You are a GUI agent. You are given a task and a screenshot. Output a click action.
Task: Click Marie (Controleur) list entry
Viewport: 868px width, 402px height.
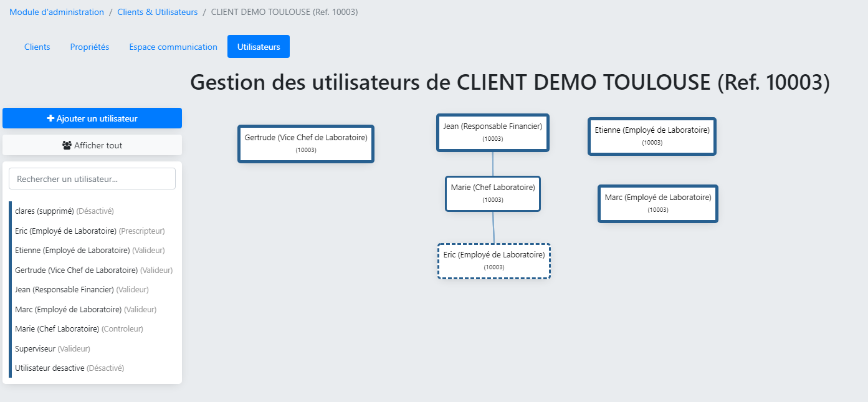(79, 329)
